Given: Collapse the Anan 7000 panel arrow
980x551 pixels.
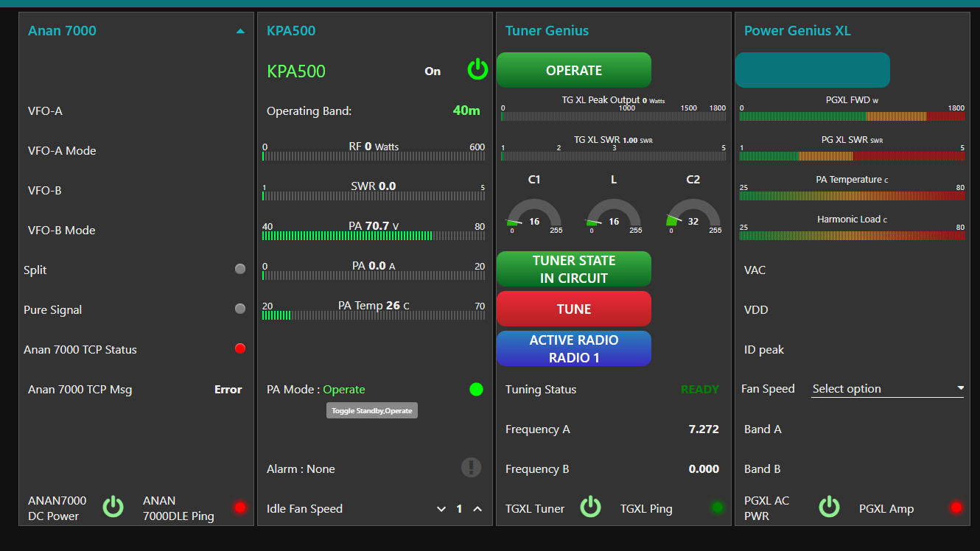Looking at the screenshot, I should (240, 31).
